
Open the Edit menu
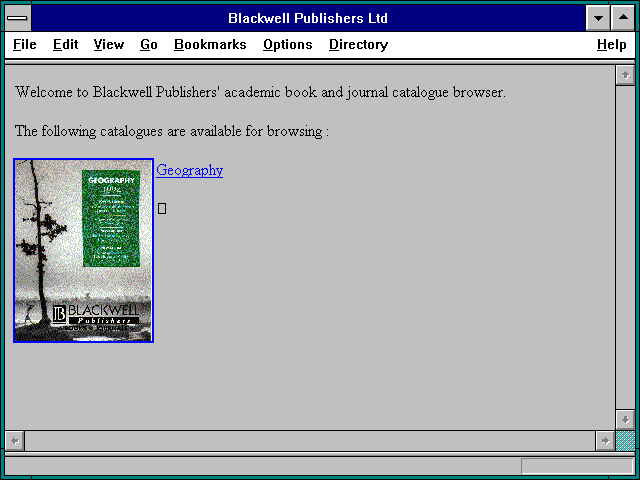(x=65, y=44)
